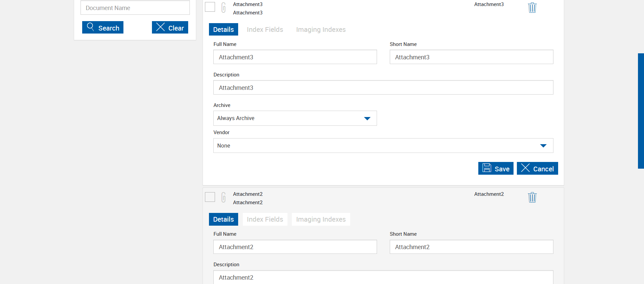This screenshot has height=284, width=644.
Task: Select Details tab under Attachment2
Action: pyautogui.click(x=223, y=219)
